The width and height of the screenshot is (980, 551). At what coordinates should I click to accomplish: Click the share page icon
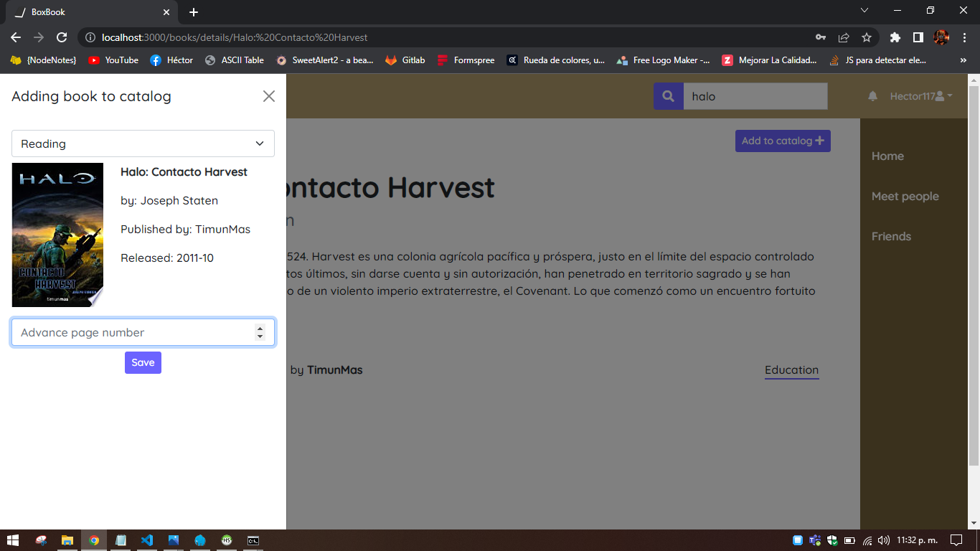tap(844, 37)
